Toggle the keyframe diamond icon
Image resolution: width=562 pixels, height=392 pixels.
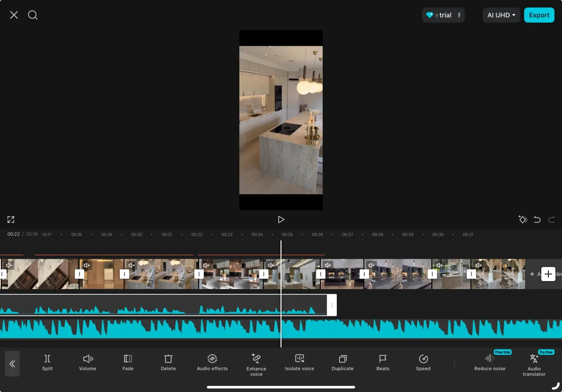(x=523, y=219)
